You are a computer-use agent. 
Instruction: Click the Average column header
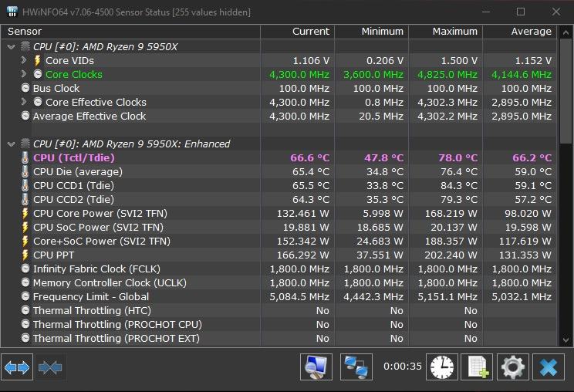(x=520, y=32)
